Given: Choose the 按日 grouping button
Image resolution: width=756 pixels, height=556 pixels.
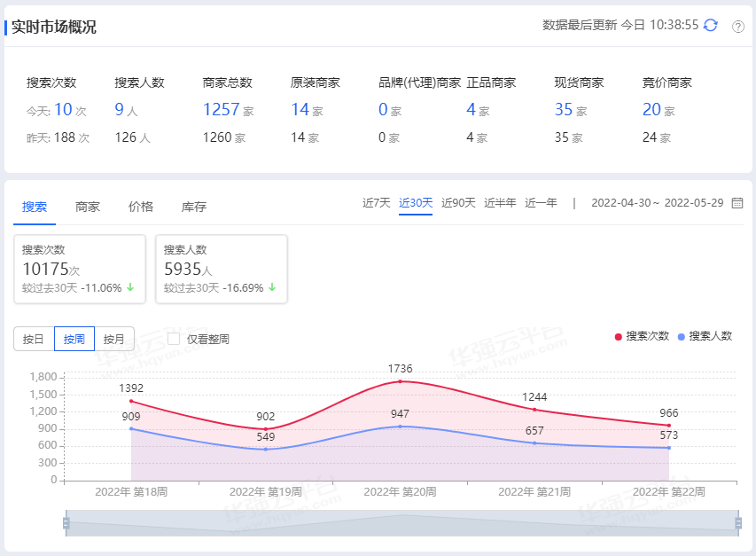Looking at the screenshot, I should point(34,339).
